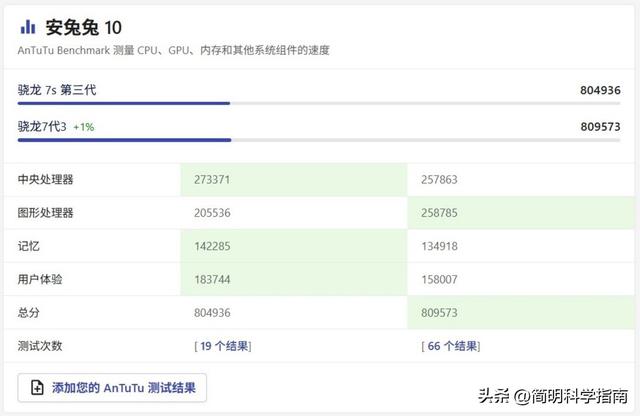Select the AnTuTu Benchmark description subtitle
The width and height of the screenshot is (640, 416).
(x=173, y=50)
